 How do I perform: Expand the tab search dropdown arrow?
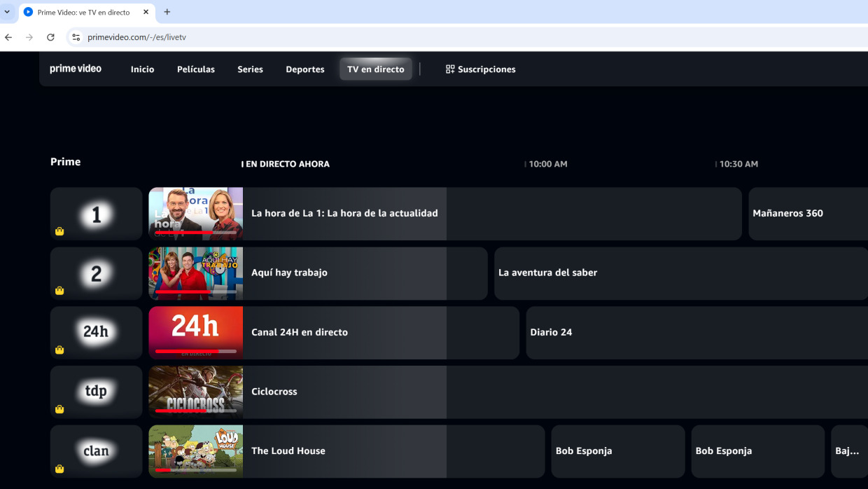(x=7, y=12)
